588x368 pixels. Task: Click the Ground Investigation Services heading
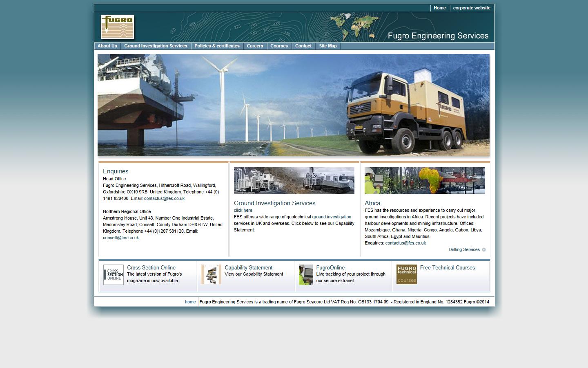(x=274, y=203)
